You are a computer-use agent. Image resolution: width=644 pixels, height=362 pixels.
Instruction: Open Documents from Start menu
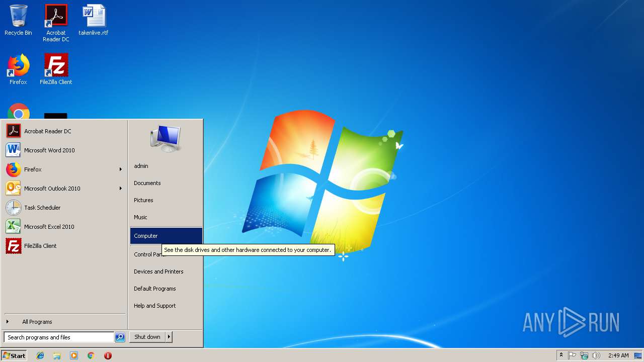click(147, 183)
